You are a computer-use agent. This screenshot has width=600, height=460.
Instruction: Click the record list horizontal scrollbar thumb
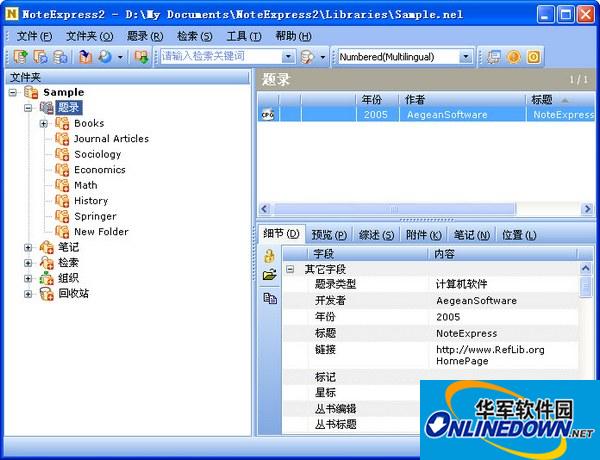395,209
